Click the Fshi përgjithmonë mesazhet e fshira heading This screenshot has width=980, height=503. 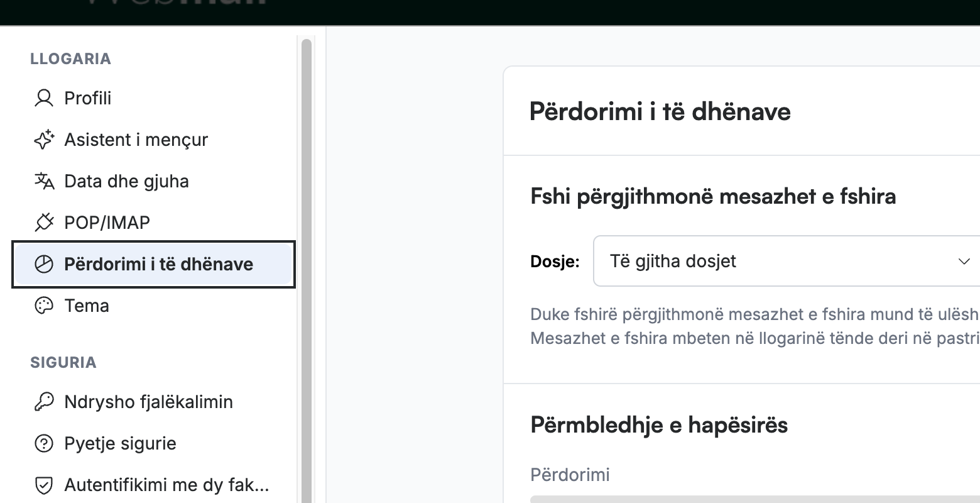pyautogui.click(x=713, y=196)
